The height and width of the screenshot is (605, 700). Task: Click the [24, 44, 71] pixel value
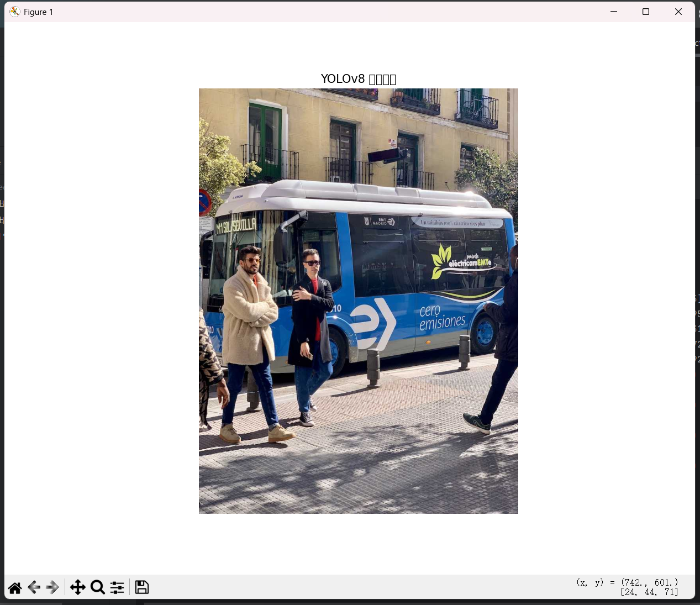[x=649, y=592]
